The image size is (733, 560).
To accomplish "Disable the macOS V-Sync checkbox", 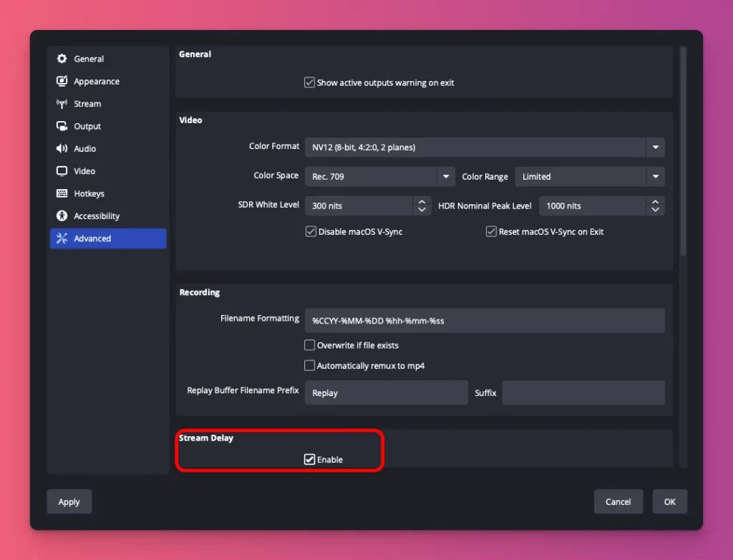I will tap(311, 231).
